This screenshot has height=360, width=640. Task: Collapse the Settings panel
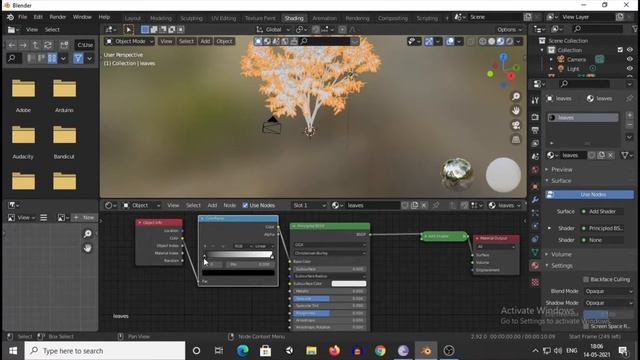(x=562, y=266)
